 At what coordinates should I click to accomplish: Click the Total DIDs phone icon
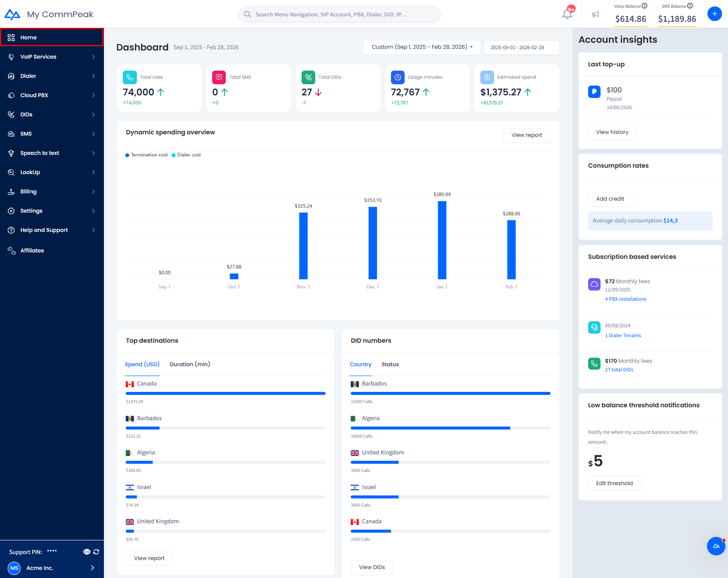[x=308, y=77]
